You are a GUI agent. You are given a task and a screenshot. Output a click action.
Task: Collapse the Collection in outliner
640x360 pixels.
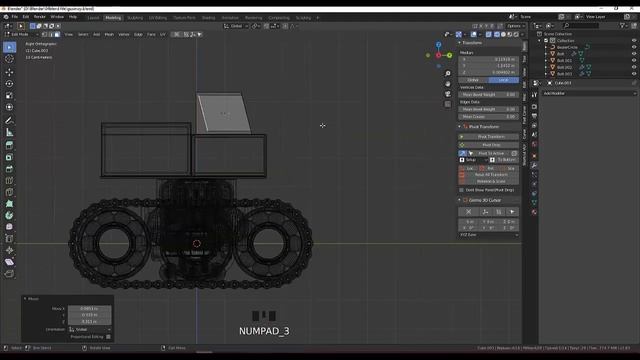click(x=540, y=41)
